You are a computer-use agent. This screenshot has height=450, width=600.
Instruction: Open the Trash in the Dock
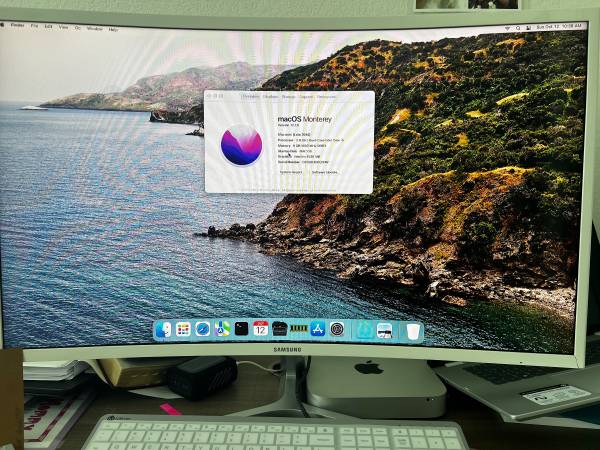point(413,330)
